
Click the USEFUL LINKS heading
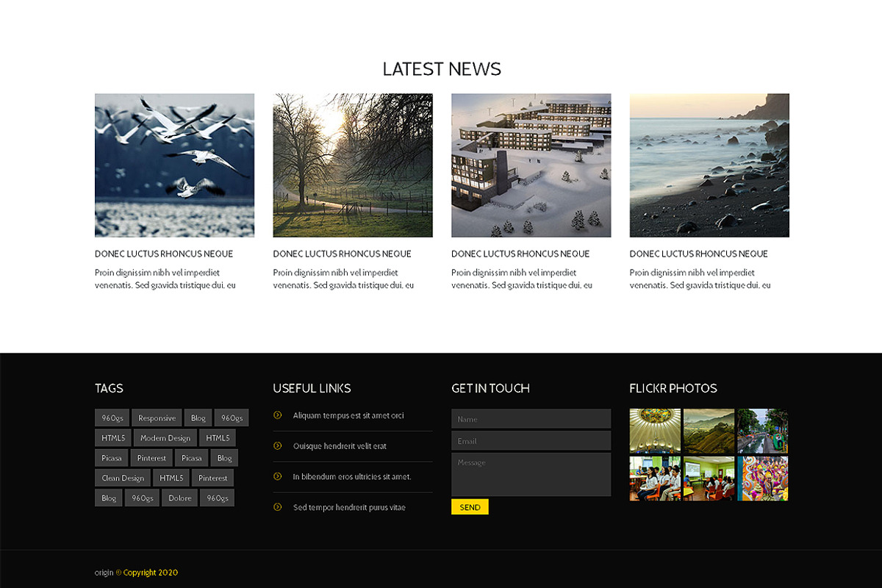coord(312,388)
